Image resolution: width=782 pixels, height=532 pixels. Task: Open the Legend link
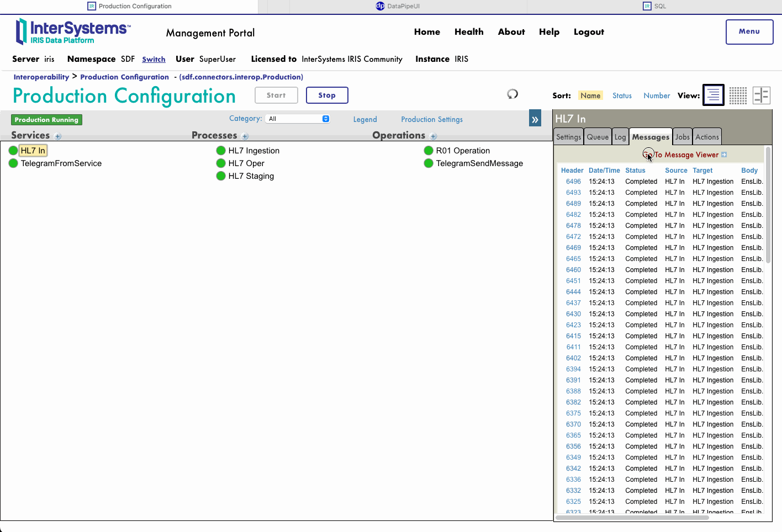click(365, 119)
